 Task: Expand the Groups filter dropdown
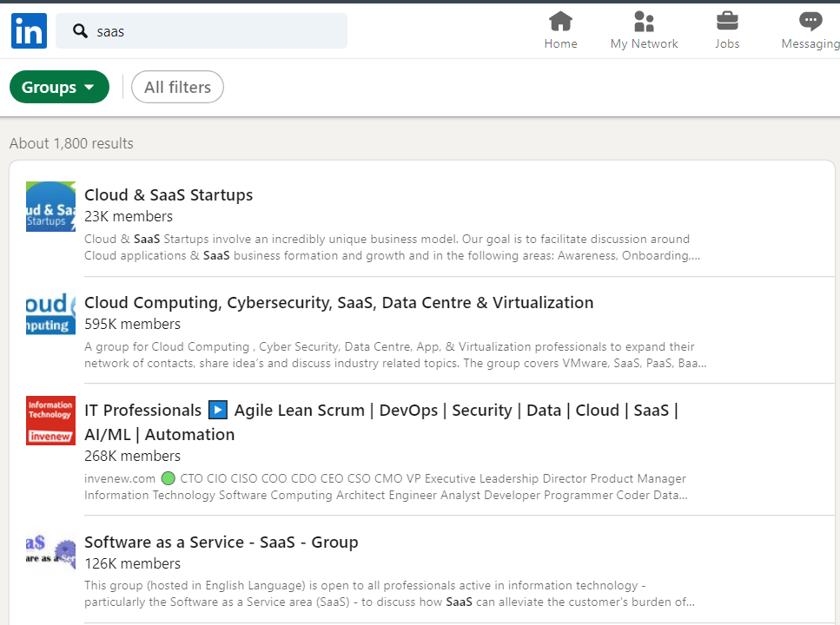pos(59,87)
